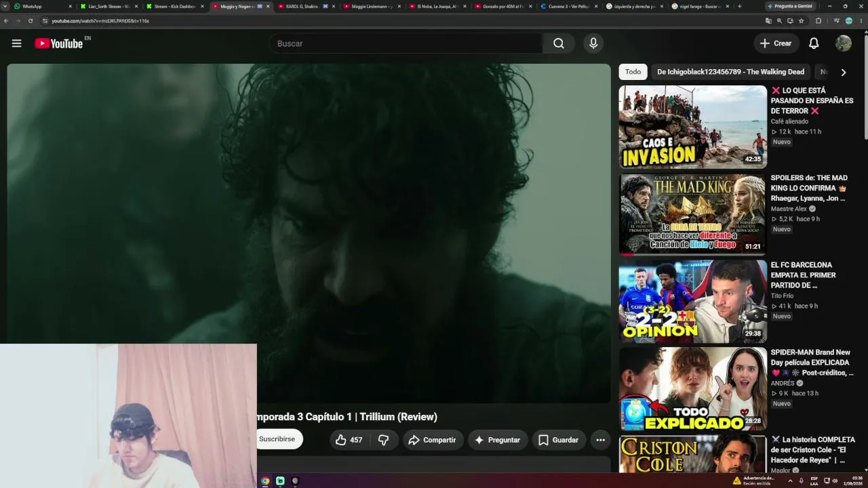868x488 pixels.
Task: Open the 'CAOS E INVASIÓN' video thumbnail
Action: tap(692, 127)
